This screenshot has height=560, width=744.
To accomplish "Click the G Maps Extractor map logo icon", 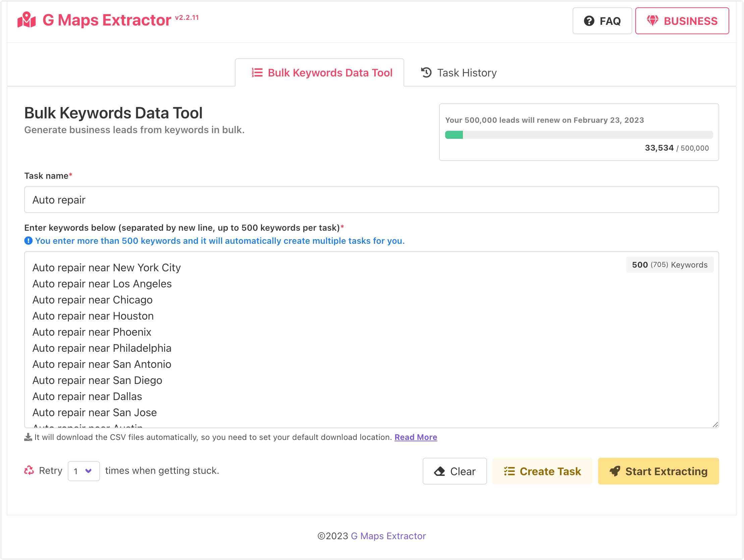I will pyautogui.click(x=26, y=20).
